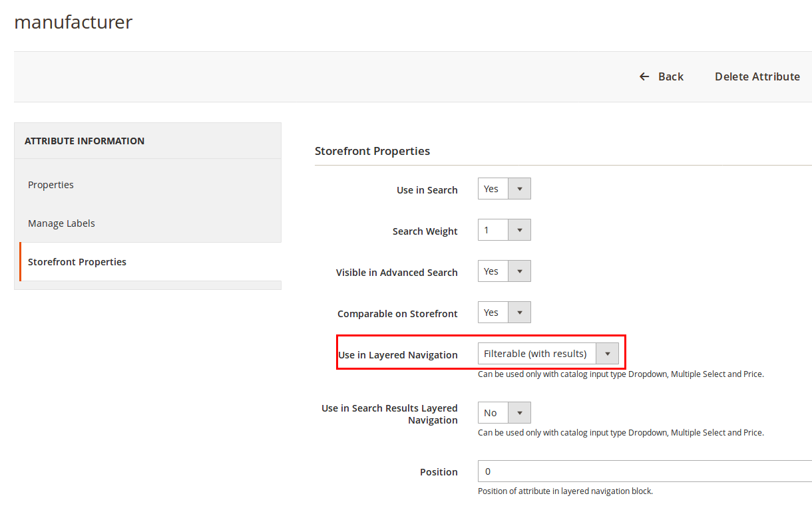Select the Storefront Properties sidebar tab
The width and height of the screenshot is (812, 512).
pos(77,262)
